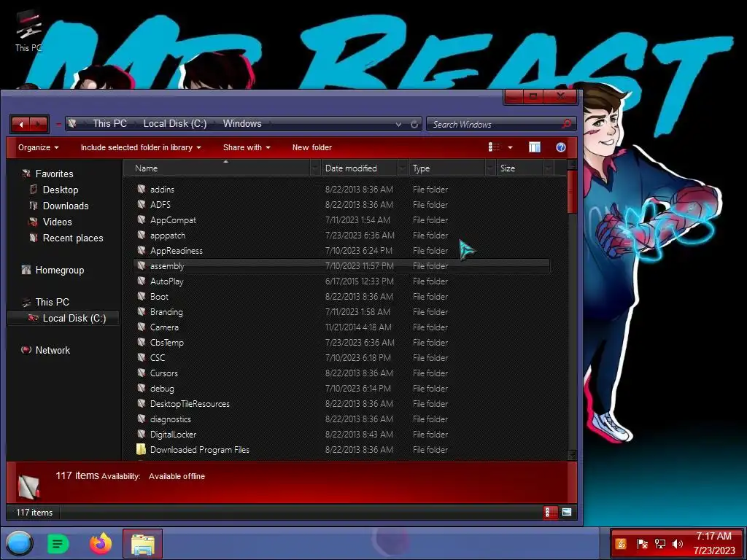Select This PC in the navigation pane
Image resolution: width=747 pixels, height=560 pixels.
point(53,302)
